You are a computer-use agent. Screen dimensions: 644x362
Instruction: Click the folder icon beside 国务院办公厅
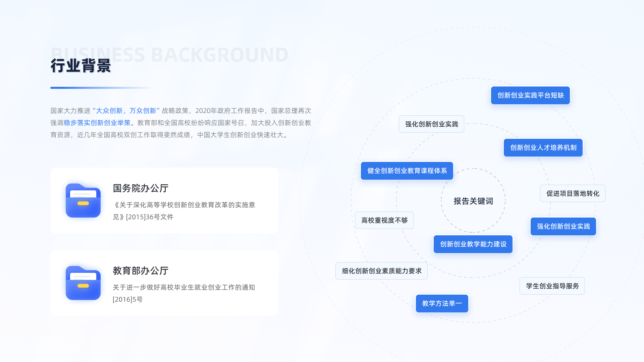(83, 200)
